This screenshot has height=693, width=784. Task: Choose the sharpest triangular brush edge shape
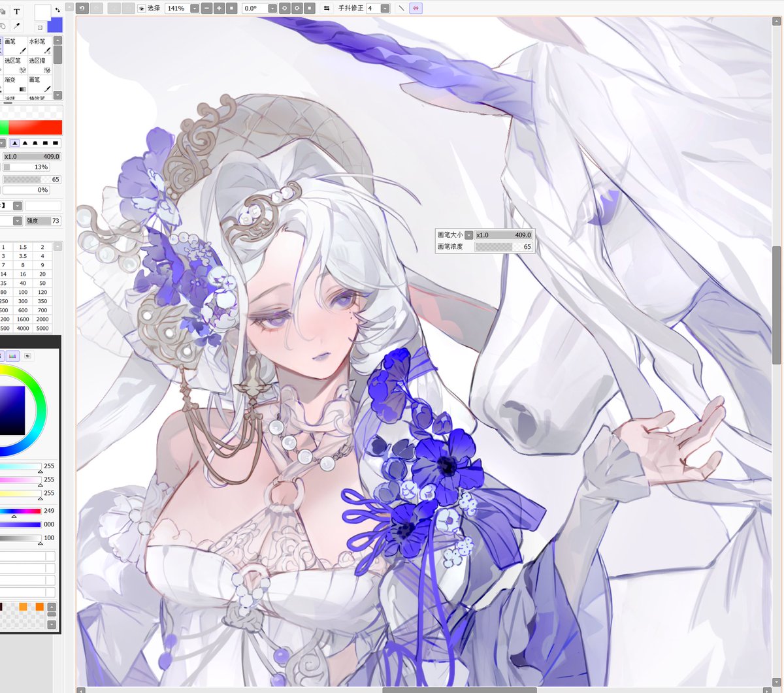(x=15, y=142)
